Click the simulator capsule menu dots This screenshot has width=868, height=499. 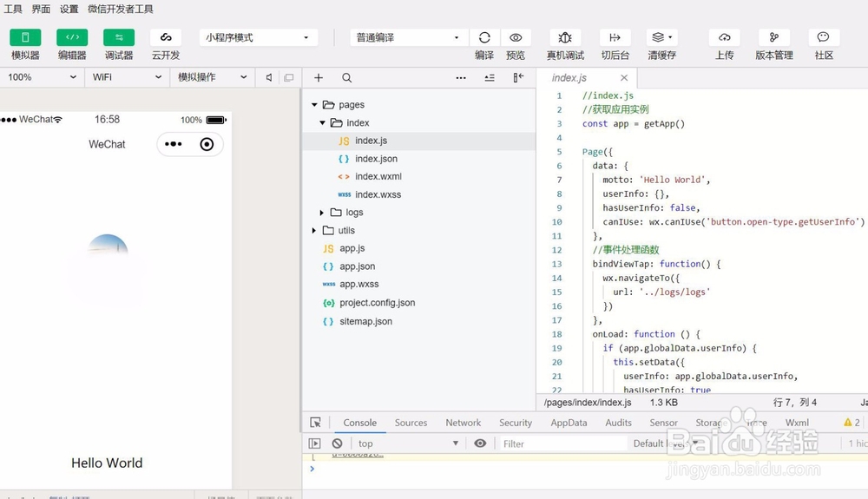point(174,144)
